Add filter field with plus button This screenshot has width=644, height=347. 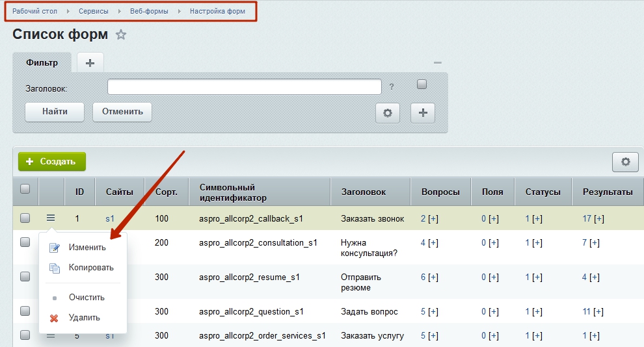pyautogui.click(x=423, y=113)
